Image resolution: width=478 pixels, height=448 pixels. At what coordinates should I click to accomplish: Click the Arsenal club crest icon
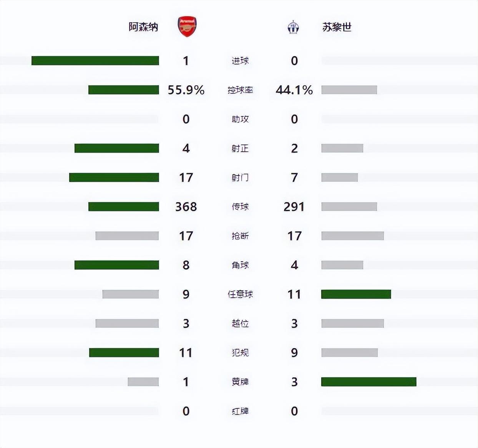(x=187, y=27)
